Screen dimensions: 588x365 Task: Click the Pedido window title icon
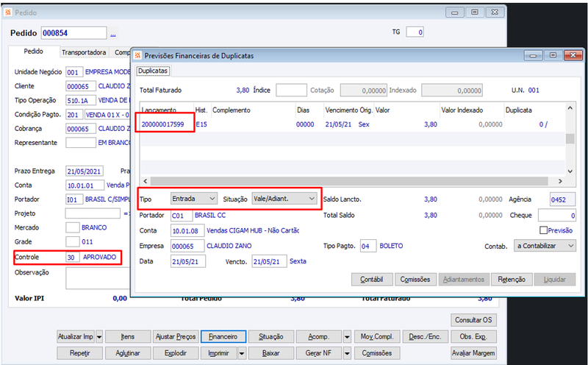(8, 13)
